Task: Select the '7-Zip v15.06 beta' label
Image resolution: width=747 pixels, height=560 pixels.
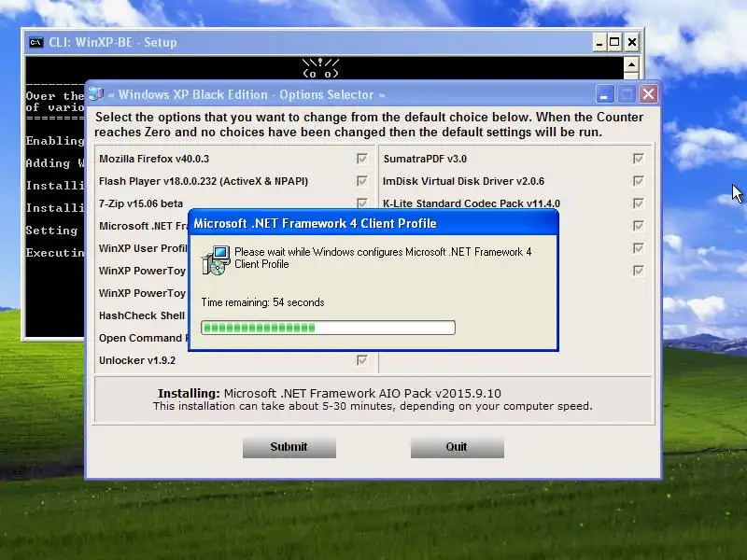Action: click(141, 203)
